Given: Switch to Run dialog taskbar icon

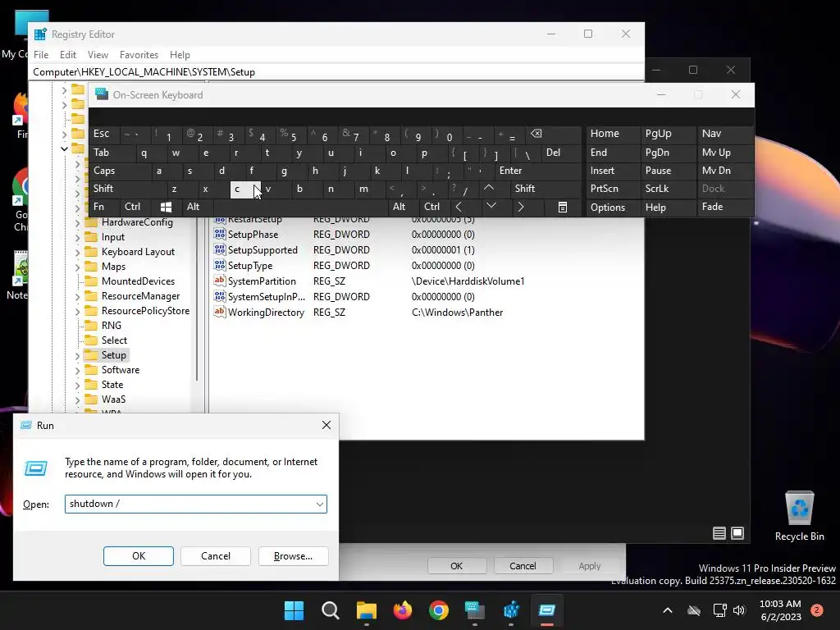Looking at the screenshot, I should click(x=547, y=610).
